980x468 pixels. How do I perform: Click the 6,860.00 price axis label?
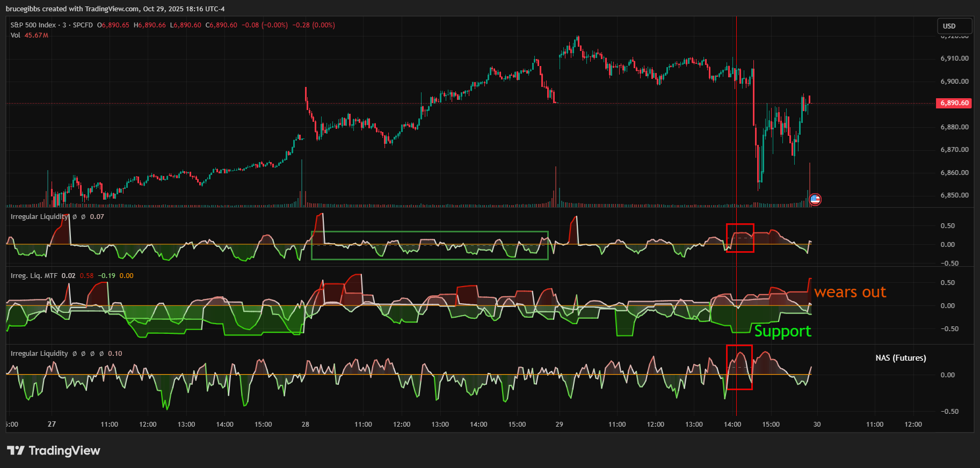(x=955, y=173)
